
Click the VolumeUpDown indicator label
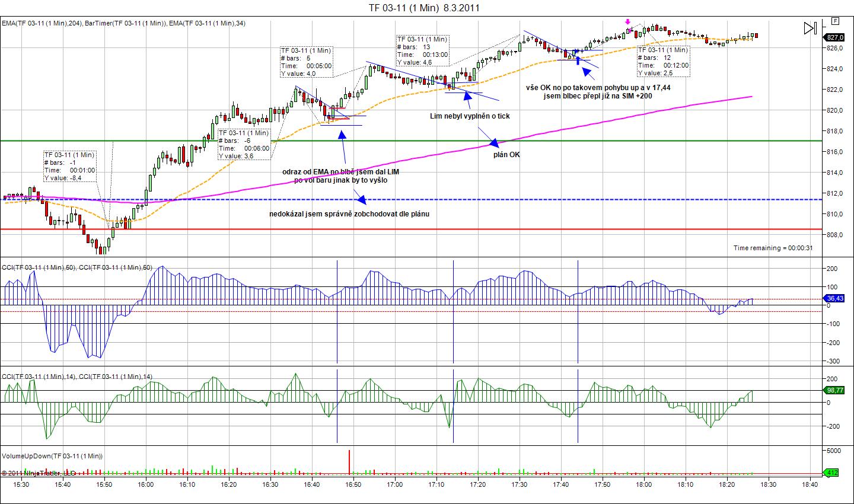click(52, 456)
